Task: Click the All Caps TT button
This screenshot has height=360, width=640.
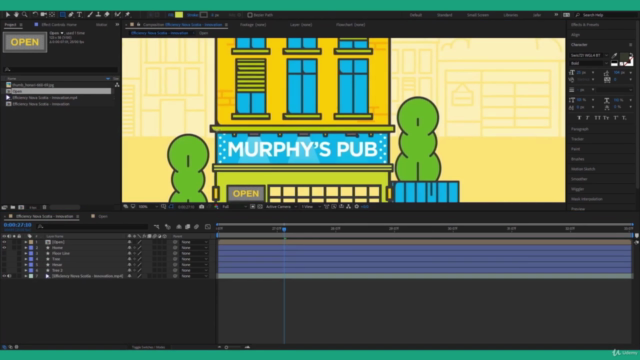Action: tap(598, 118)
